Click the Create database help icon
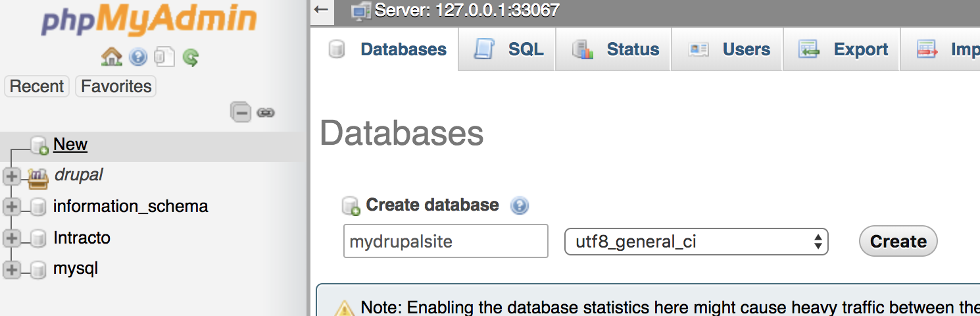 [x=520, y=206]
